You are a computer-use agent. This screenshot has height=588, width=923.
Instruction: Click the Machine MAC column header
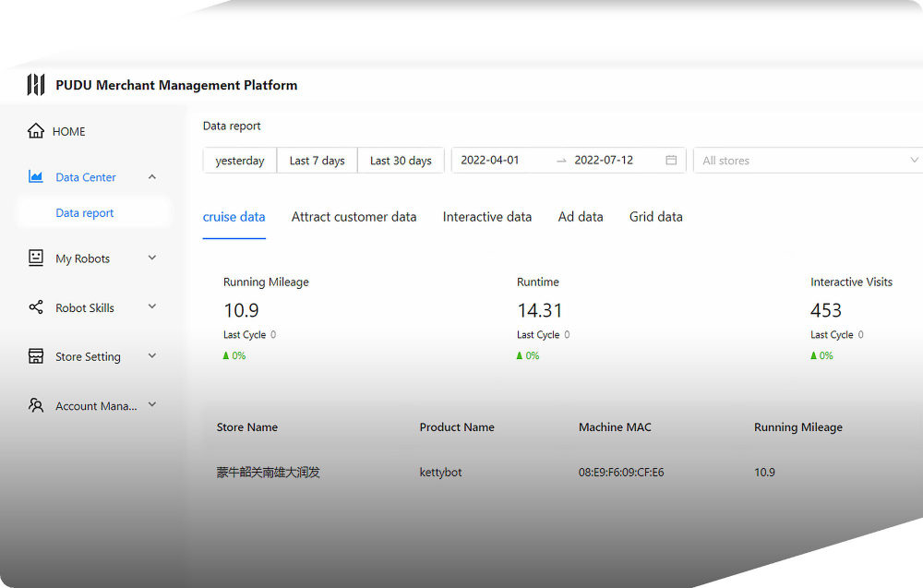(x=615, y=427)
